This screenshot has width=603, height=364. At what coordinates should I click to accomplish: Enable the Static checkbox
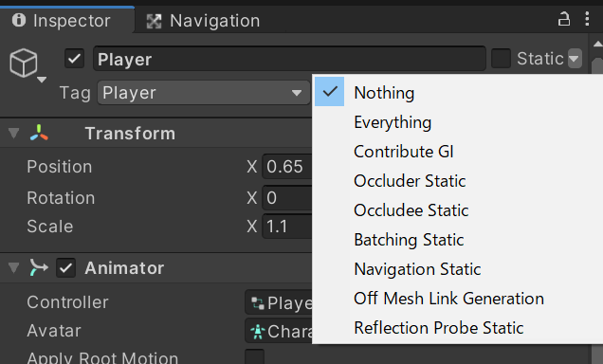tap(501, 59)
